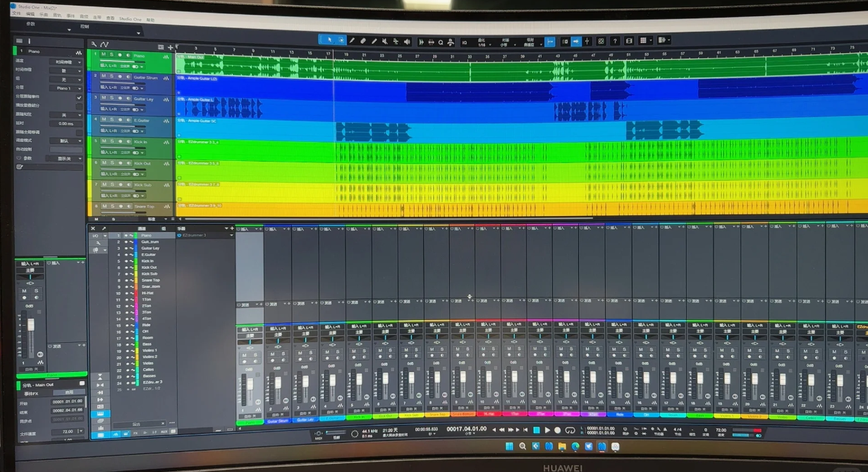Screen dimensions: 868x472
Task: Open the 编辑 menu
Action: point(30,14)
